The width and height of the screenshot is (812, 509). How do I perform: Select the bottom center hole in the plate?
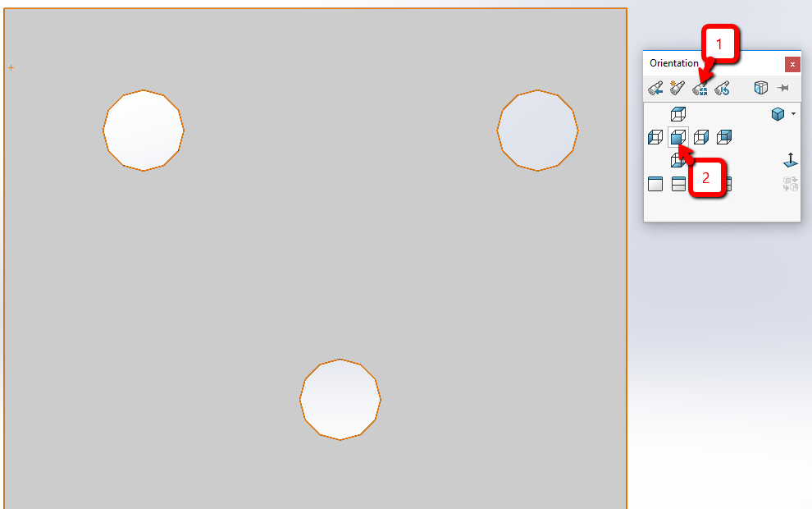click(340, 400)
